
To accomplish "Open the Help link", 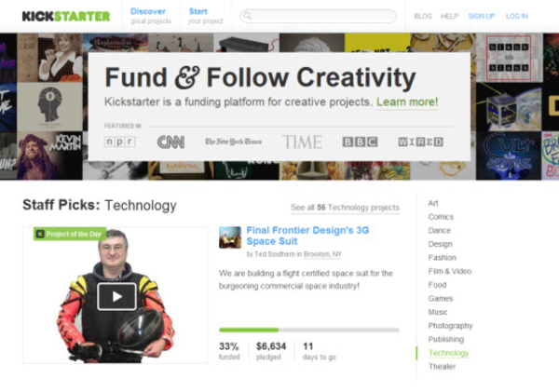I will tap(450, 16).
